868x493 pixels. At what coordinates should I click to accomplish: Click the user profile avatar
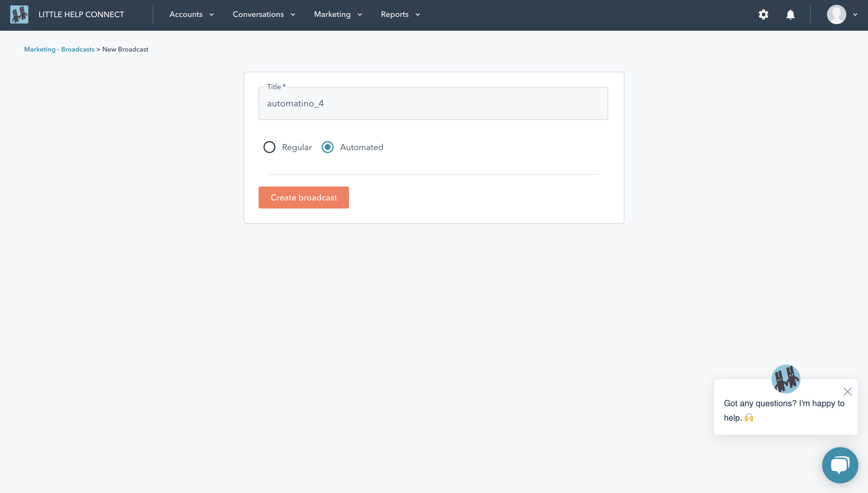tap(837, 14)
